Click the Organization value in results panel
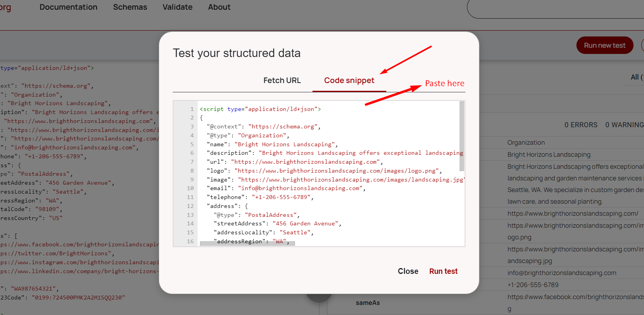This screenshot has height=315, width=644. click(x=526, y=142)
